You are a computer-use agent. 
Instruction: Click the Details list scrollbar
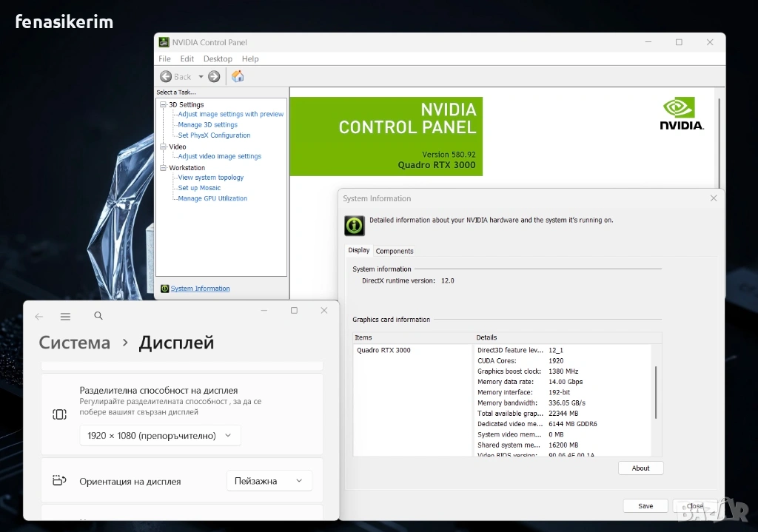coord(656,392)
